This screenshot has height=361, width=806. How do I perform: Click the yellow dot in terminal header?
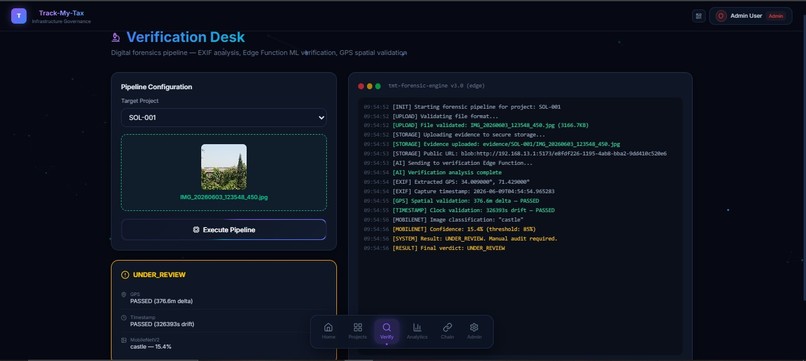369,86
